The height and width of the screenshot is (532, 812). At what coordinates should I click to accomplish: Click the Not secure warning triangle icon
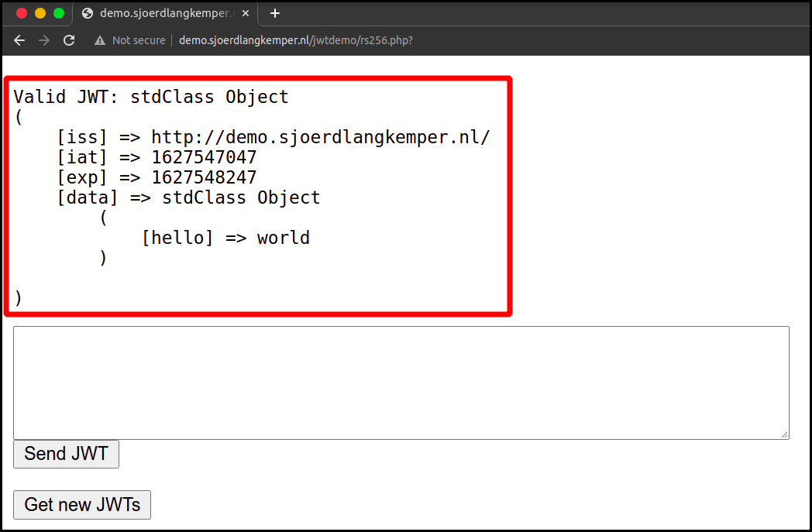pos(98,40)
